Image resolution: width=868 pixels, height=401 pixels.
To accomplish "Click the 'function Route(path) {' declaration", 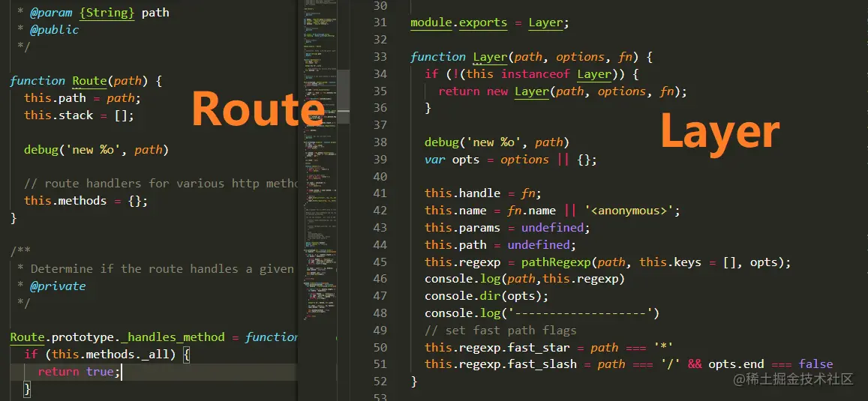I will click(86, 81).
